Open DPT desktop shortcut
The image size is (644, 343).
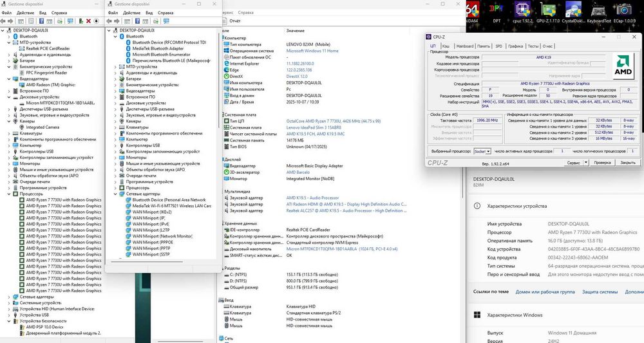click(x=497, y=12)
